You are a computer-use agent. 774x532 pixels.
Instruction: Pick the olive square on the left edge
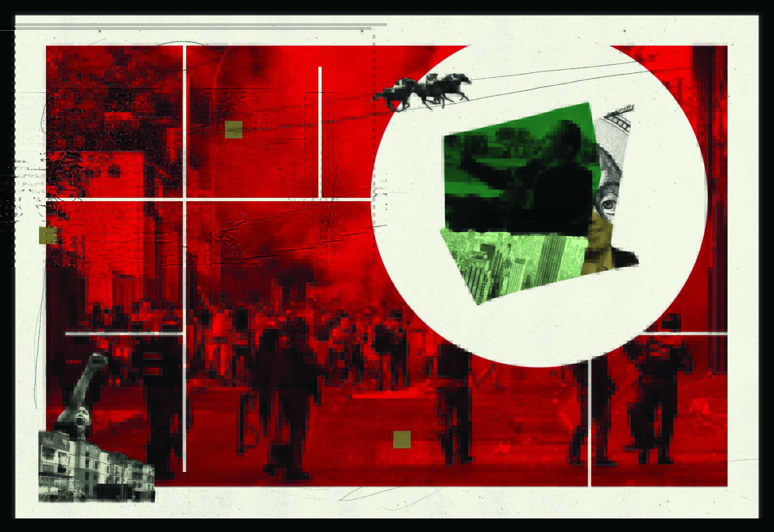pos(48,236)
